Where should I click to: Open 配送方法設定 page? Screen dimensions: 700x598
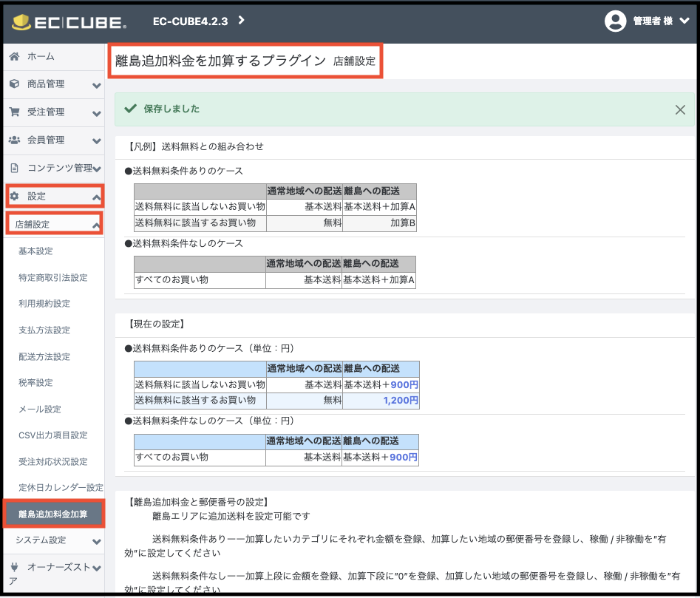(x=44, y=356)
